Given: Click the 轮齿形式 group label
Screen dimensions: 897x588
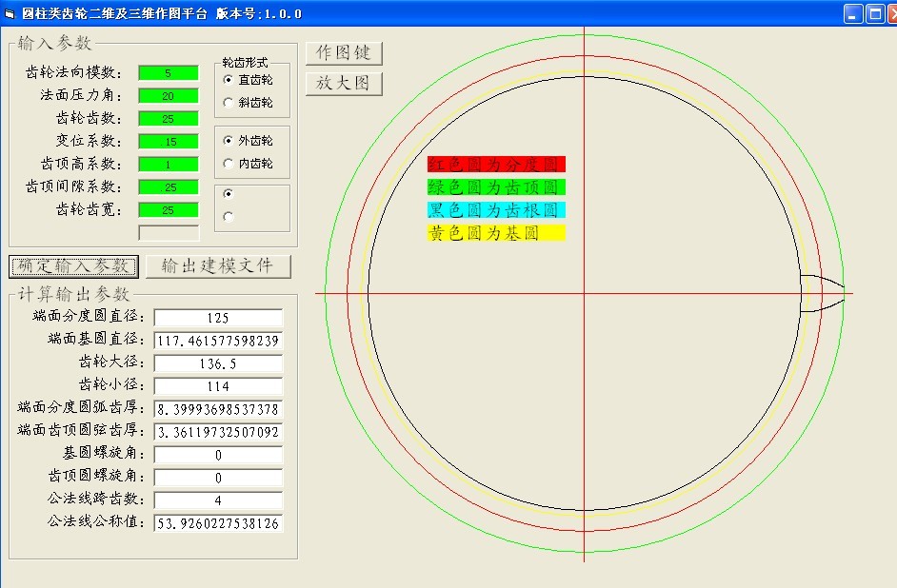Looking at the screenshot, I should coord(245,62).
